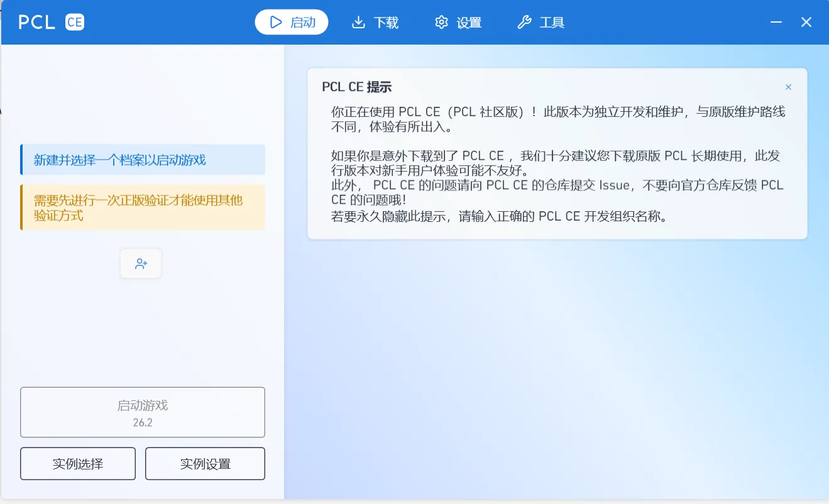Go to the 工具 tab
Viewport: 829px width, 504px height.
point(541,23)
